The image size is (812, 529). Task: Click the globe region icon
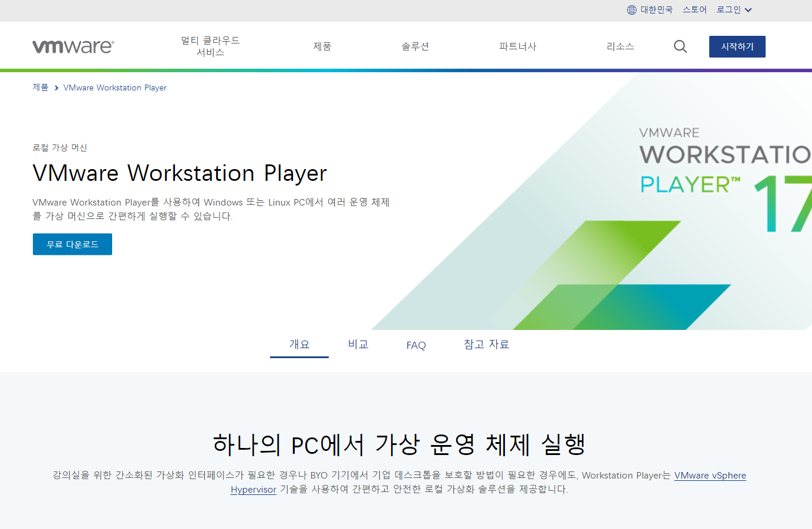pos(632,10)
